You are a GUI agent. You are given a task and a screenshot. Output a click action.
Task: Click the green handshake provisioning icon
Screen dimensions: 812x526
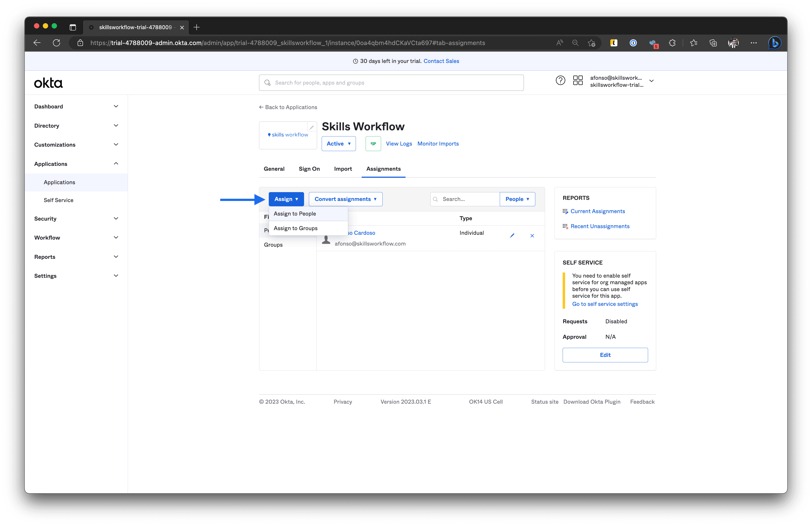(373, 144)
